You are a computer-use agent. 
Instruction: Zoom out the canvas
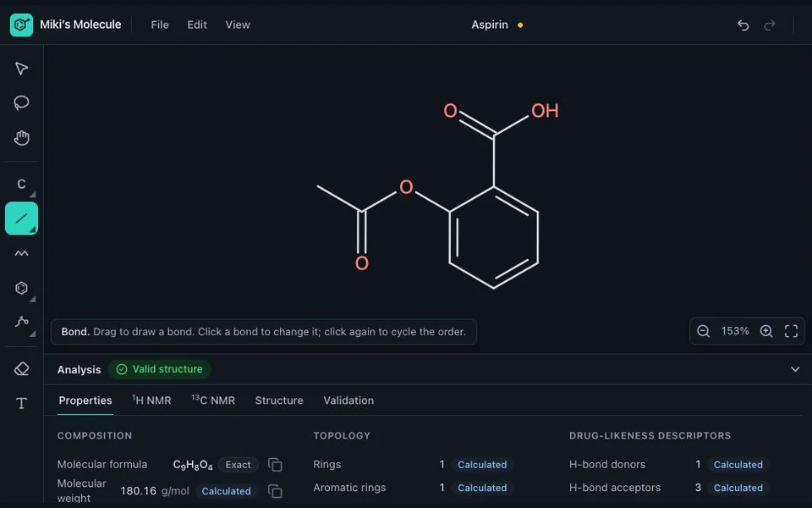coord(703,331)
